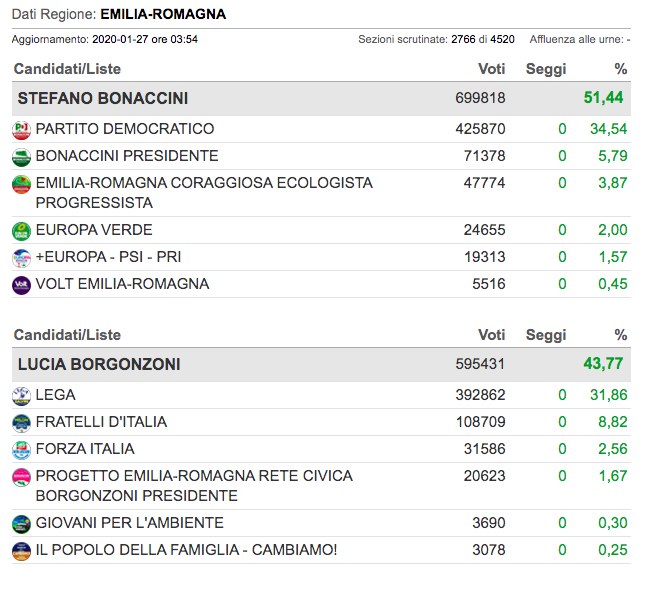Click the Giovani per l'Ambiente percentage 0,30
The width and height of the screenshot is (646, 589).
click(613, 523)
